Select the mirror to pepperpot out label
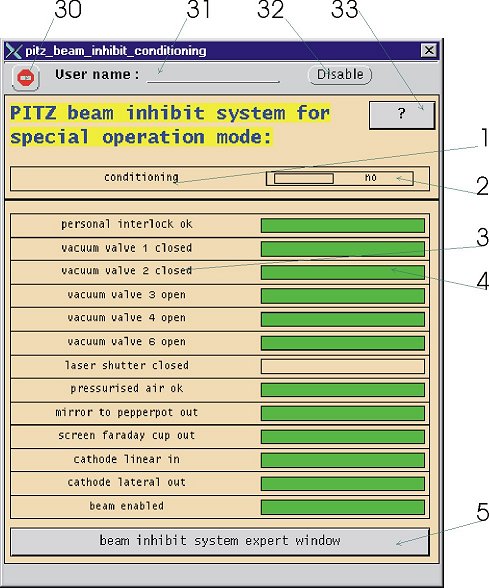Screen dimensions: 489x588 click(127, 412)
